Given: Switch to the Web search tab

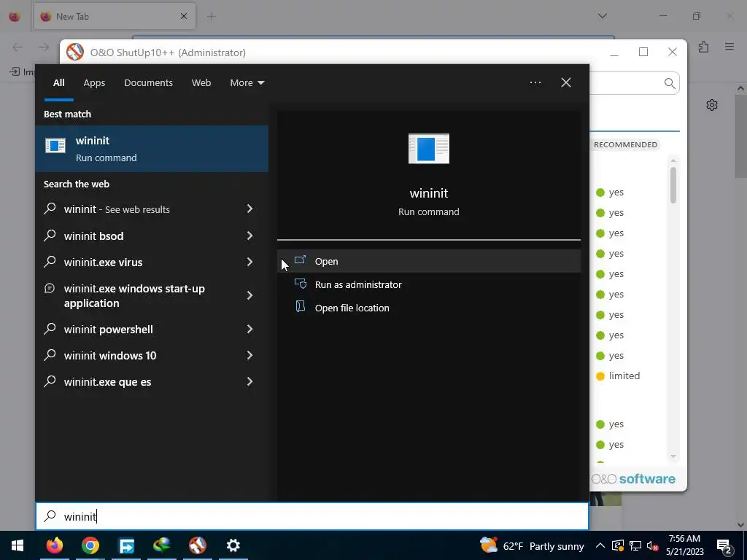Looking at the screenshot, I should click(x=201, y=83).
